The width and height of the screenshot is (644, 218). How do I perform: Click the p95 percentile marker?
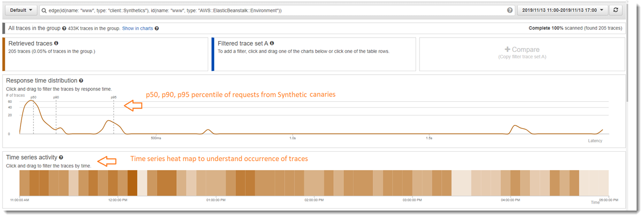(114, 98)
